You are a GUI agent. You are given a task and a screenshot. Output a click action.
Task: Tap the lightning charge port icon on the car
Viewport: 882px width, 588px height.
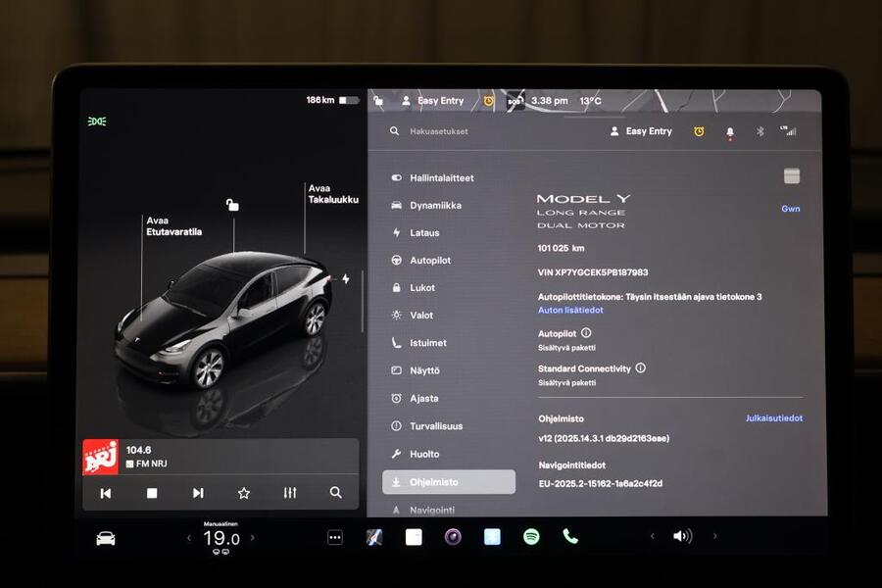(x=345, y=277)
